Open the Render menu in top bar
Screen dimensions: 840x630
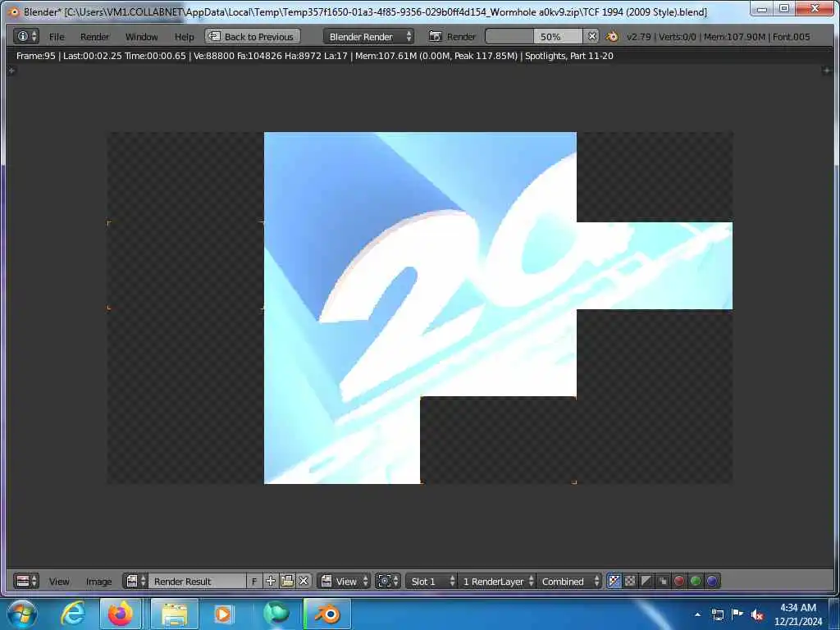click(94, 37)
